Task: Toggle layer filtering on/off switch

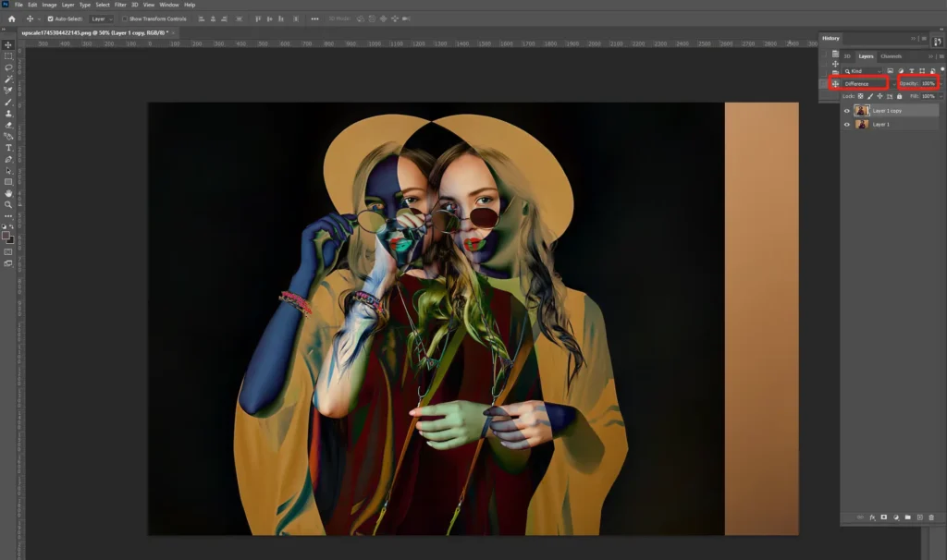Action: click(x=942, y=69)
